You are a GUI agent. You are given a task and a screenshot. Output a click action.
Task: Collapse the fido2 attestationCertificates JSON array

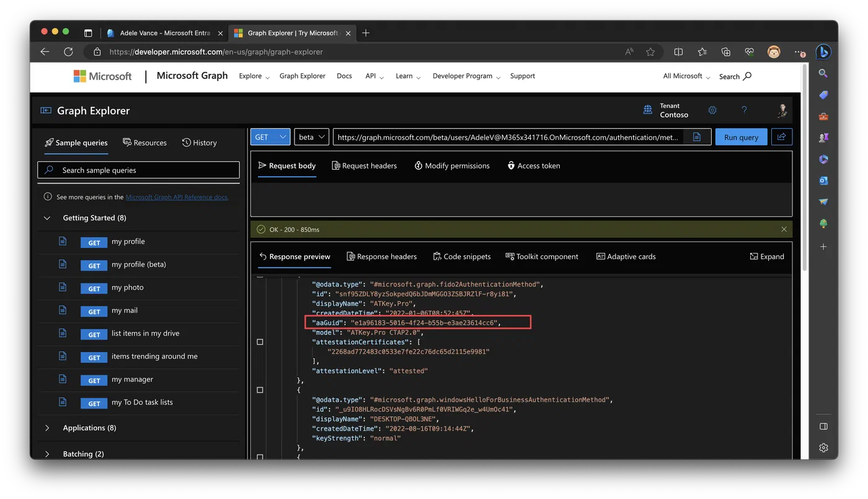tap(260, 342)
